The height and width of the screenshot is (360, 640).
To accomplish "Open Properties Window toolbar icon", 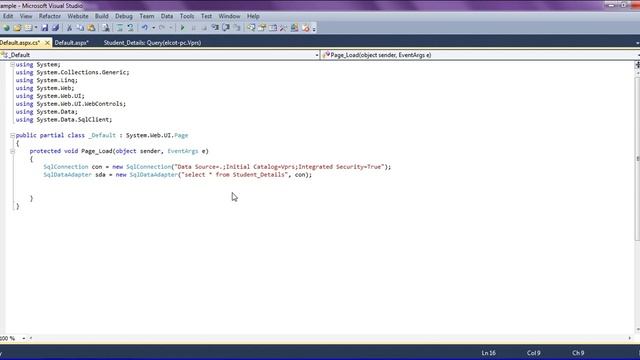I will [262, 28].
